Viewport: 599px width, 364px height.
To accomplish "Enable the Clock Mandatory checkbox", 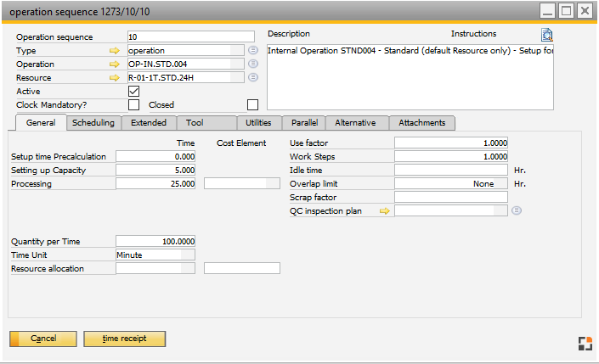I will click(x=133, y=105).
